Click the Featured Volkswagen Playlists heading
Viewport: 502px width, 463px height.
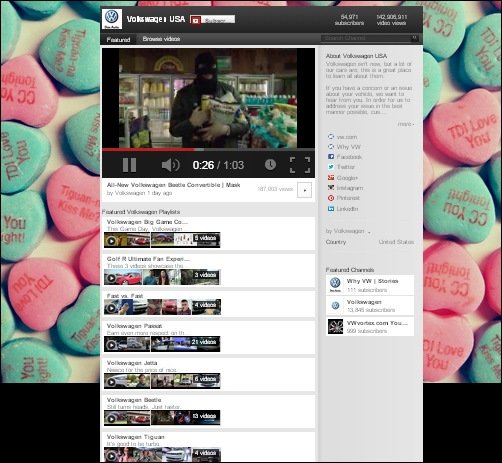coord(141,212)
